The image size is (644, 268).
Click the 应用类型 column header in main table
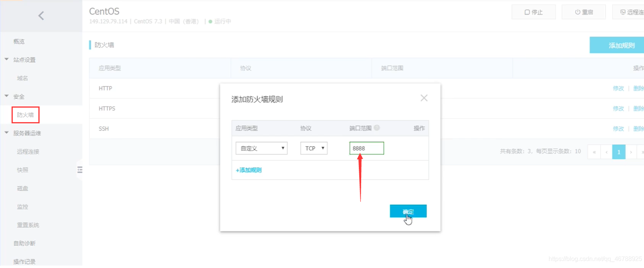(x=110, y=68)
